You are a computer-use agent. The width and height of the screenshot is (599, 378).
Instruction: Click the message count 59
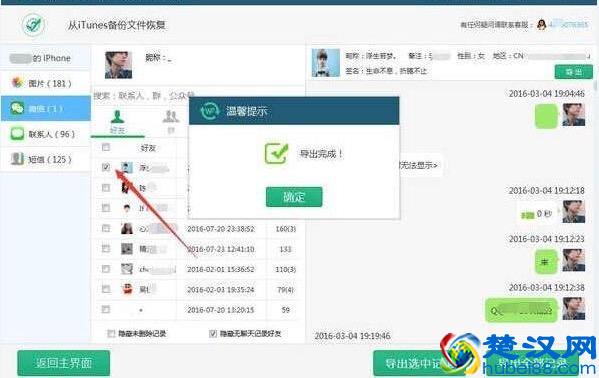tap(286, 310)
